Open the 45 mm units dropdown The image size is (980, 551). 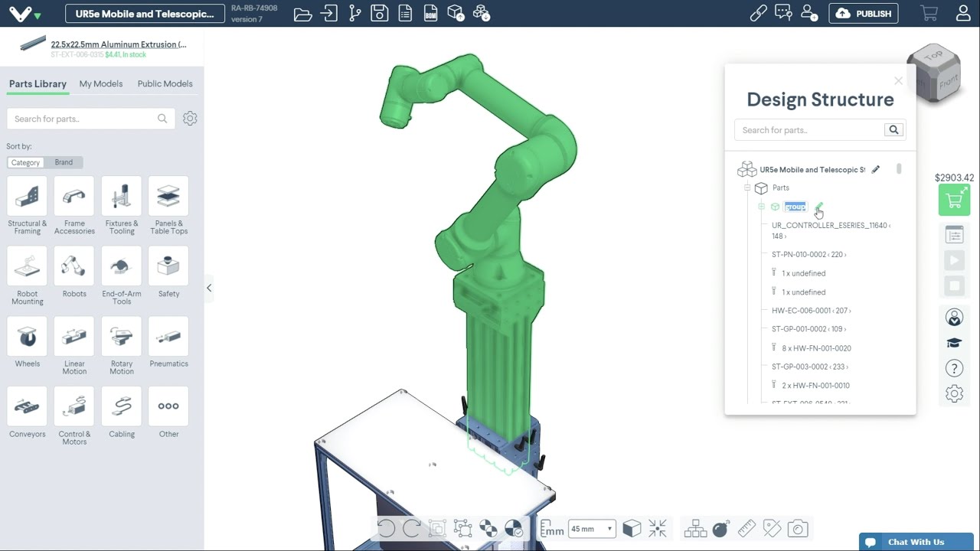(x=592, y=529)
